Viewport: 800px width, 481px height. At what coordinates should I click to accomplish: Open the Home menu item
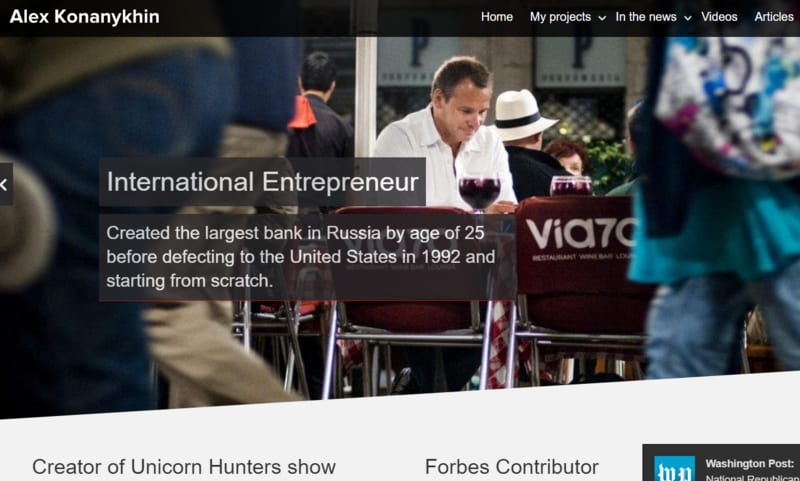point(496,17)
